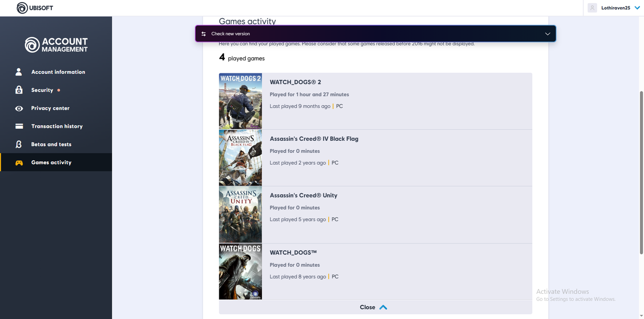Click the Betas and tests beta icon
This screenshot has height=319, width=644.
[19, 144]
